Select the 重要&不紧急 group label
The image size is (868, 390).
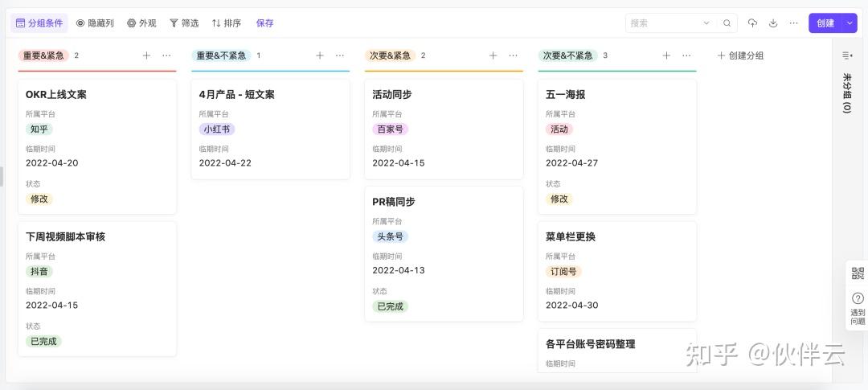point(222,55)
